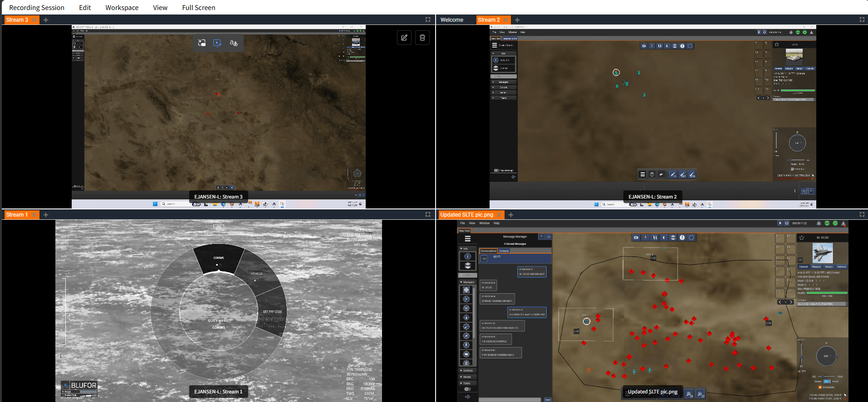Click the trash delete button in Stream 3

coord(422,38)
